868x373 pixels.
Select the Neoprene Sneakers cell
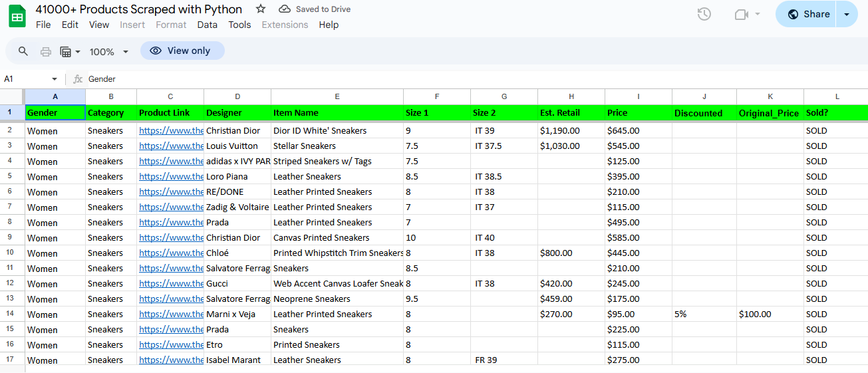(337, 299)
